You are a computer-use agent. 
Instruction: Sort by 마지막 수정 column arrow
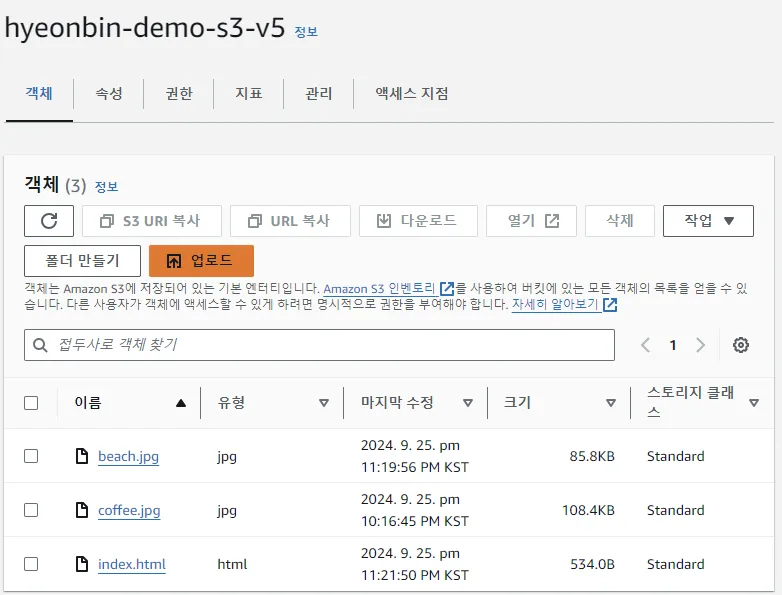click(x=468, y=403)
